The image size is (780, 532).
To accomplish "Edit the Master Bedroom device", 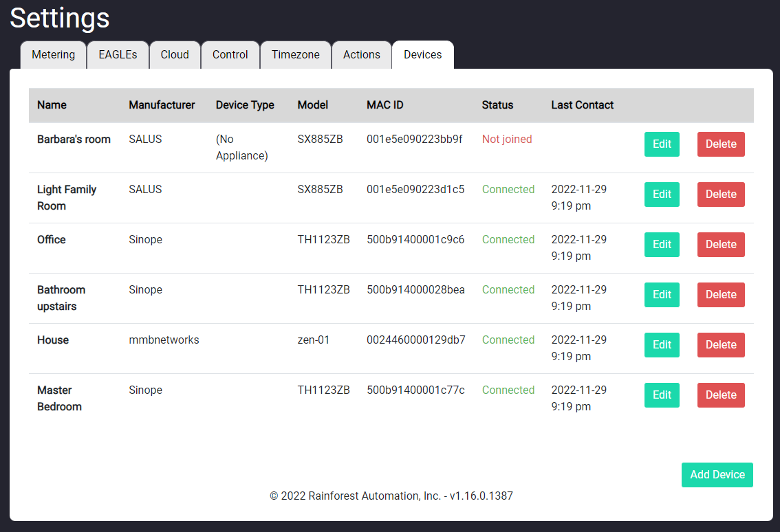I will pyautogui.click(x=662, y=395).
